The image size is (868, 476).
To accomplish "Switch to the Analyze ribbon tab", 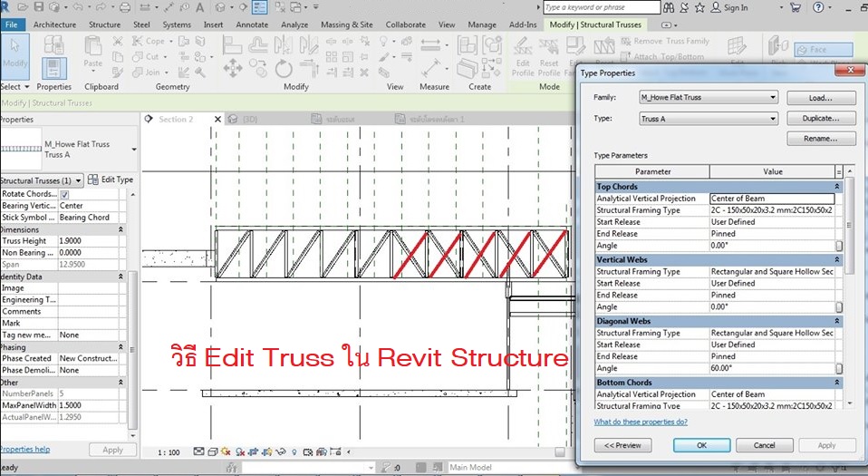I will pyautogui.click(x=294, y=24).
